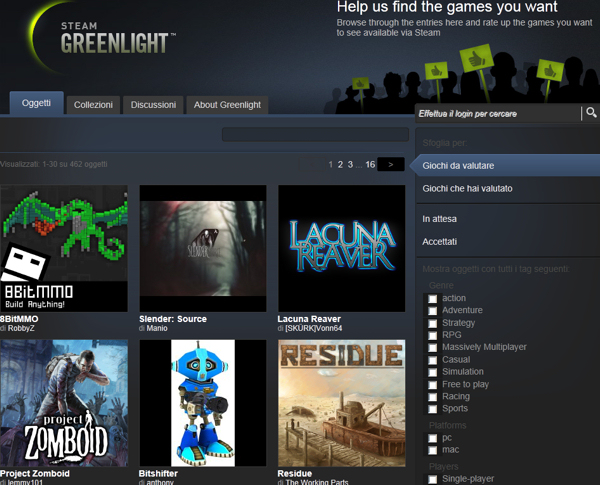
Task: Tick the RPG genre checkbox
Action: point(433,335)
